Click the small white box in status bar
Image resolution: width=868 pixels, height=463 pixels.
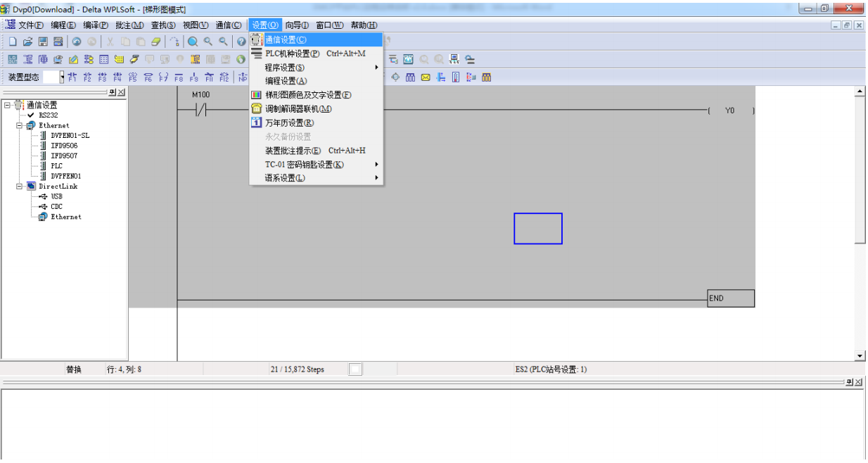(355, 369)
